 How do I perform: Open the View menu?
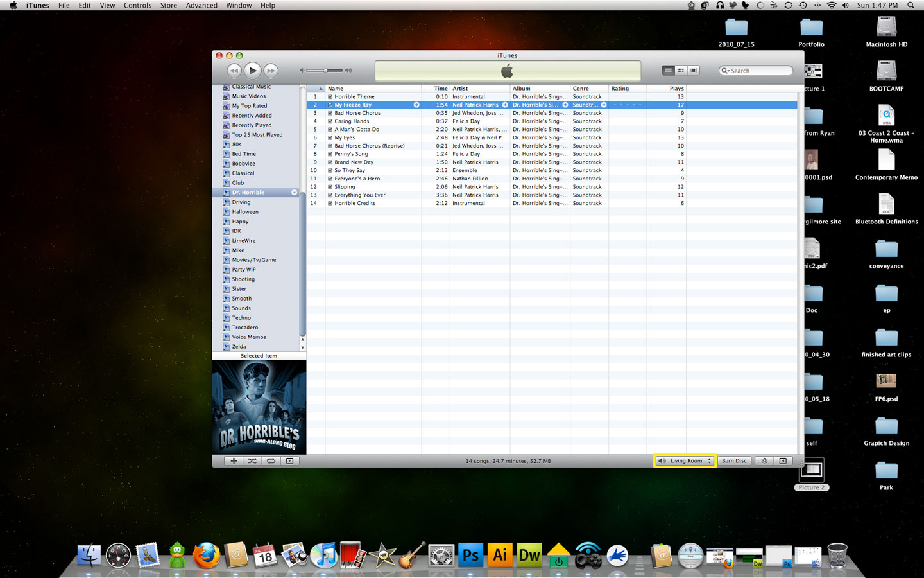107,5
